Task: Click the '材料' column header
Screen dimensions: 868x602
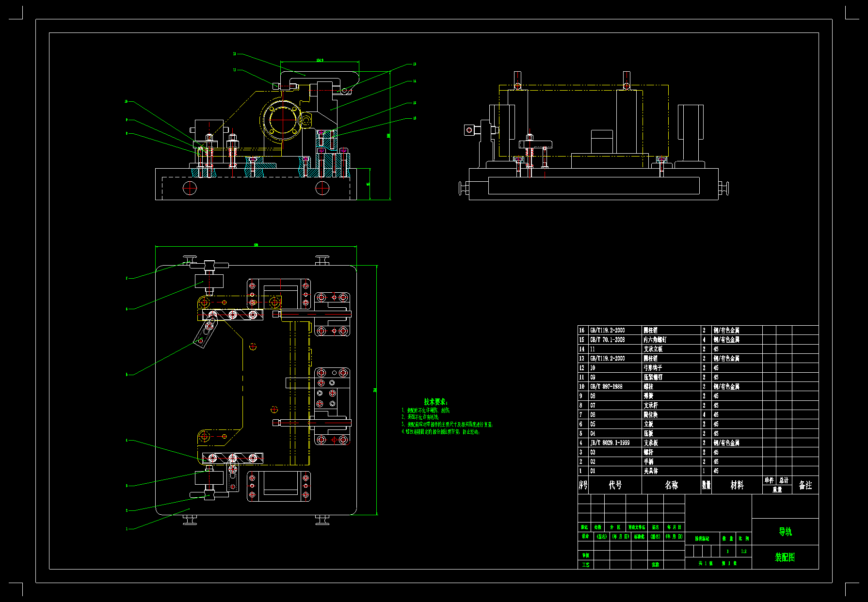Action: (737, 485)
